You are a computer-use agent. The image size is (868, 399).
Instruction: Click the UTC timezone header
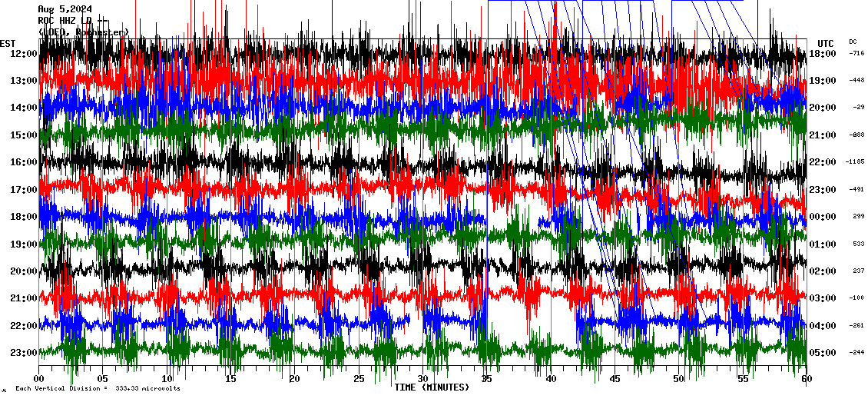coord(825,43)
